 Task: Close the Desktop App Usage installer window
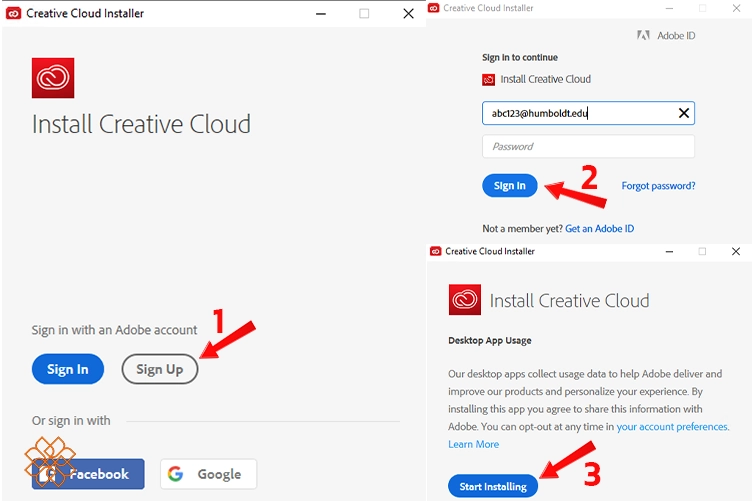click(736, 251)
